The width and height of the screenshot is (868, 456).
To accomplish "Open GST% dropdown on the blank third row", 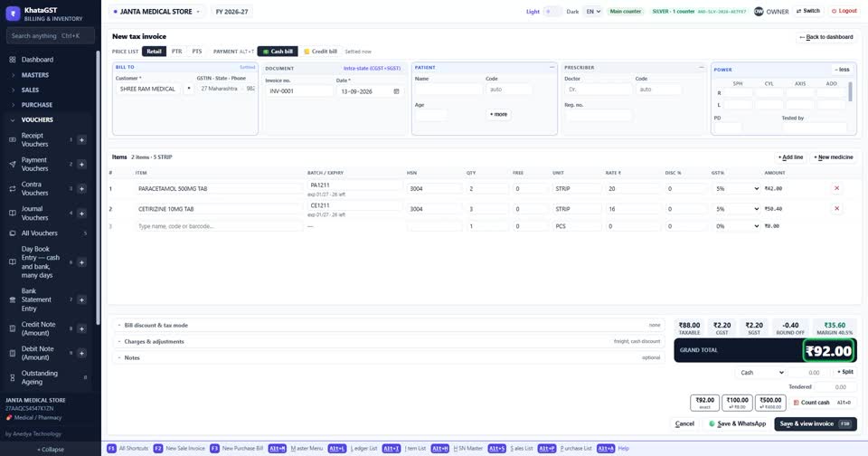I will coord(737,226).
